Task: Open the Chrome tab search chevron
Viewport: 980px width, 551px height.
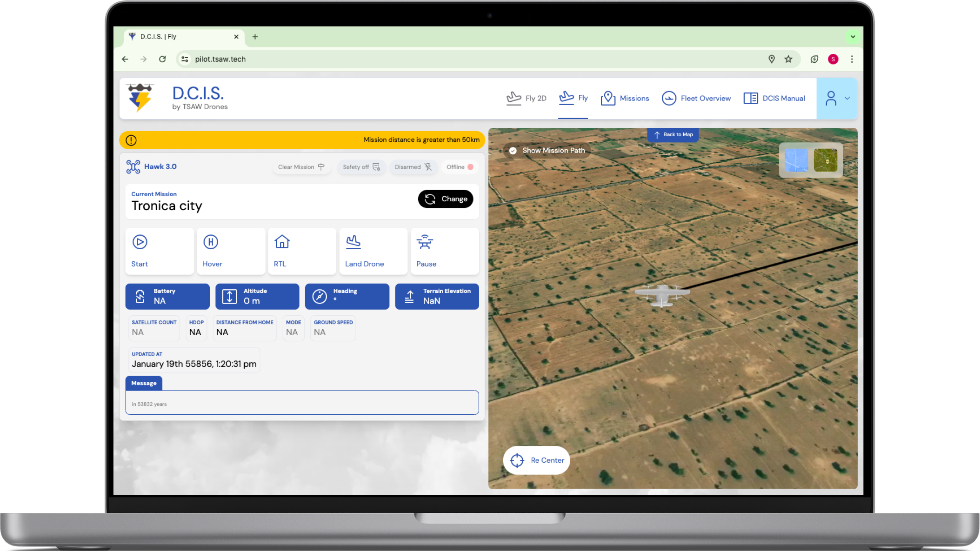Action: (853, 37)
